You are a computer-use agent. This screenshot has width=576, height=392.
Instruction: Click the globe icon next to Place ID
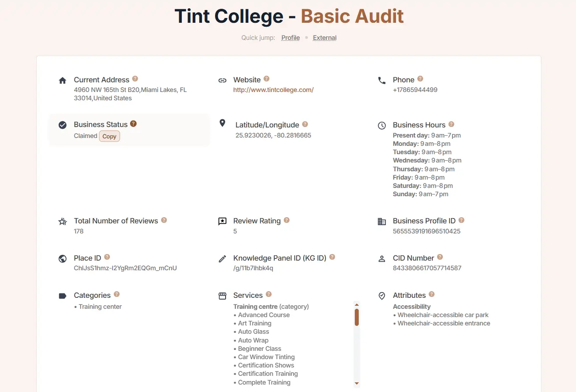point(62,258)
